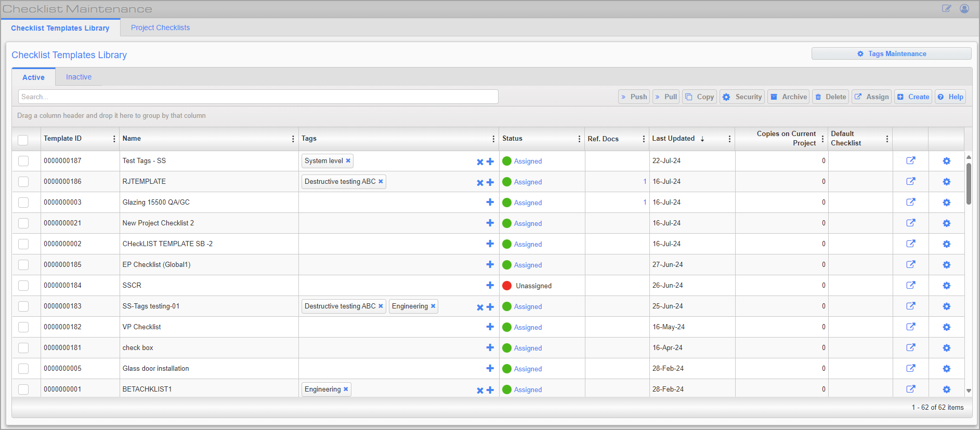Open SSCR row external link icon
Viewport: 980px width, 430px height.
(910, 285)
